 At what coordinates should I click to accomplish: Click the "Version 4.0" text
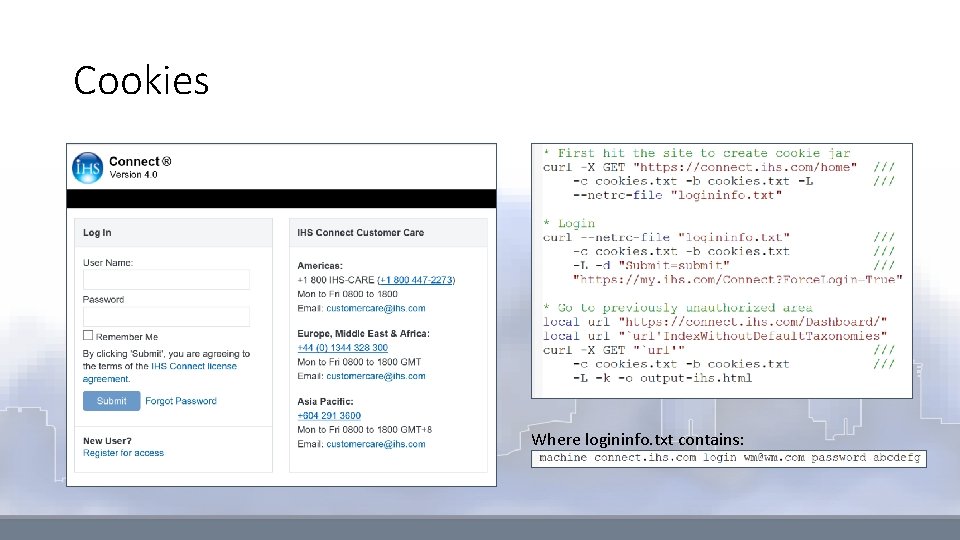pyautogui.click(x=133, y=175)
